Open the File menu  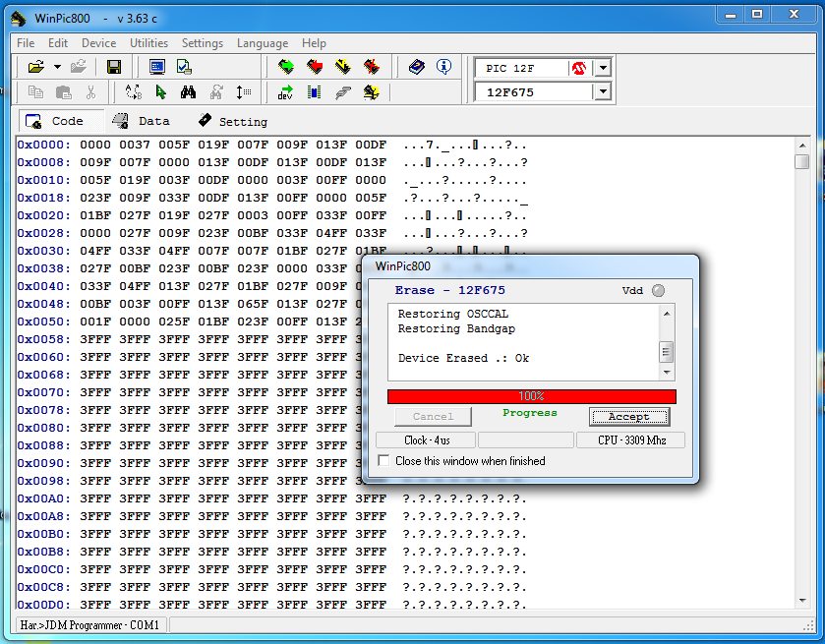pyautogui.click(x=26, y=43)
